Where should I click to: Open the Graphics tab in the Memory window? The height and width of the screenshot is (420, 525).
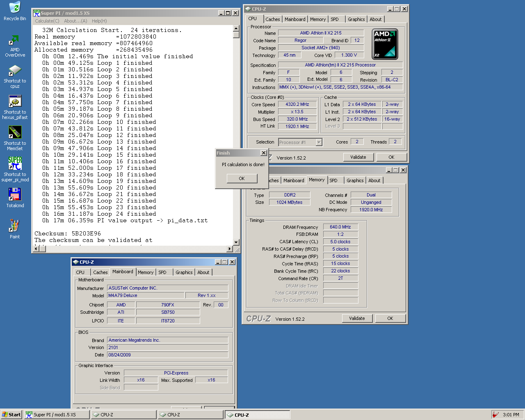355,180
